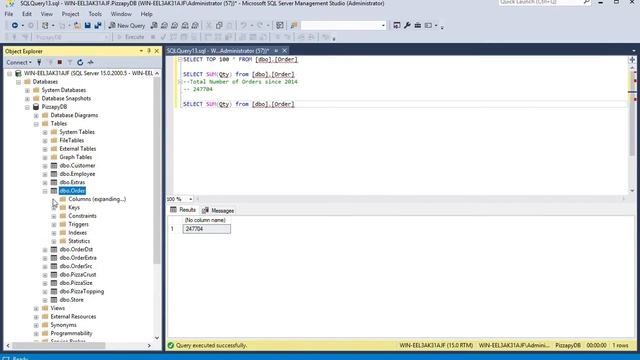Select the Database Diagrams folder

pos(74,116)
